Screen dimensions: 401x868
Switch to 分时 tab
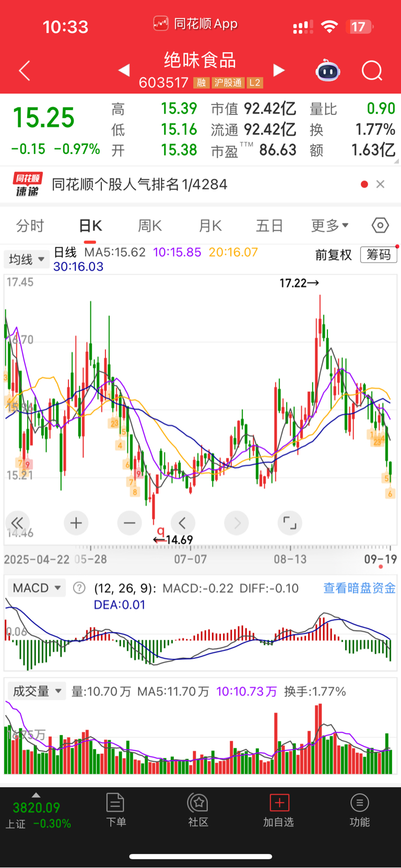30,226
